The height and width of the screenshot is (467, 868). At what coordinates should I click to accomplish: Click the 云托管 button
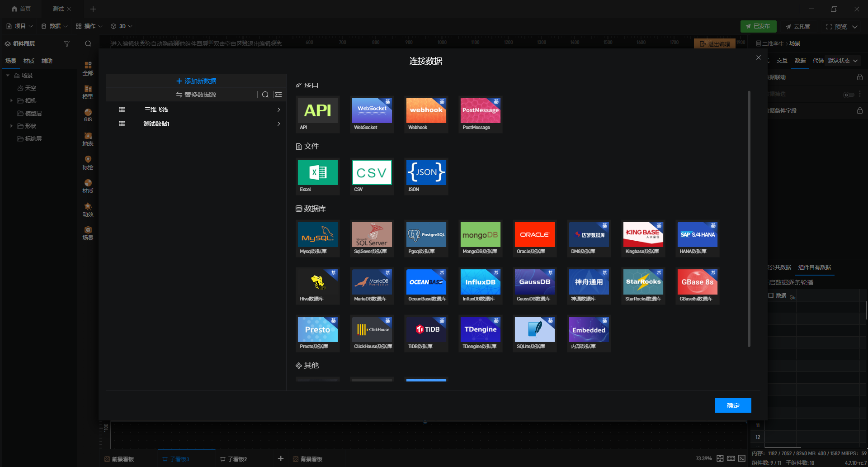point(798,27)
